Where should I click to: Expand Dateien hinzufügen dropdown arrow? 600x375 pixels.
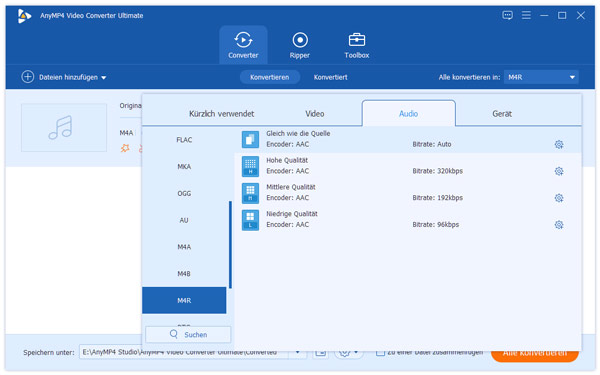tap(103, 78)
